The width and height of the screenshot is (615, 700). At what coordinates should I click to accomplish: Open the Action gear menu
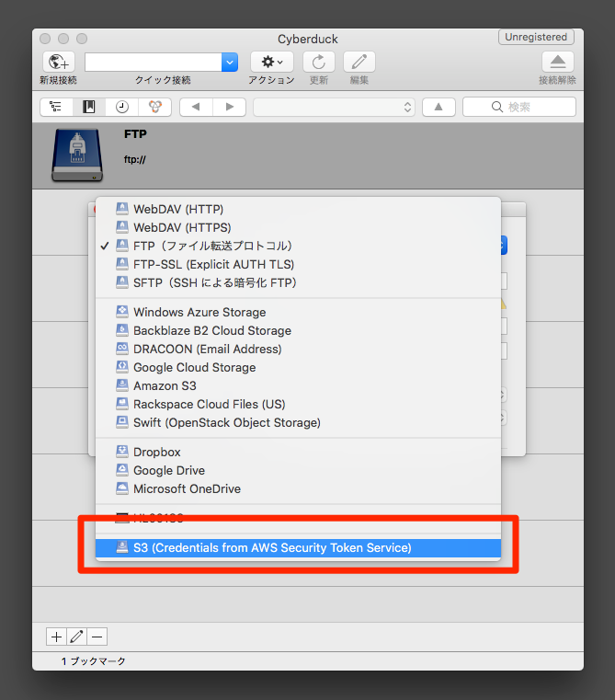tap(272, 62)
